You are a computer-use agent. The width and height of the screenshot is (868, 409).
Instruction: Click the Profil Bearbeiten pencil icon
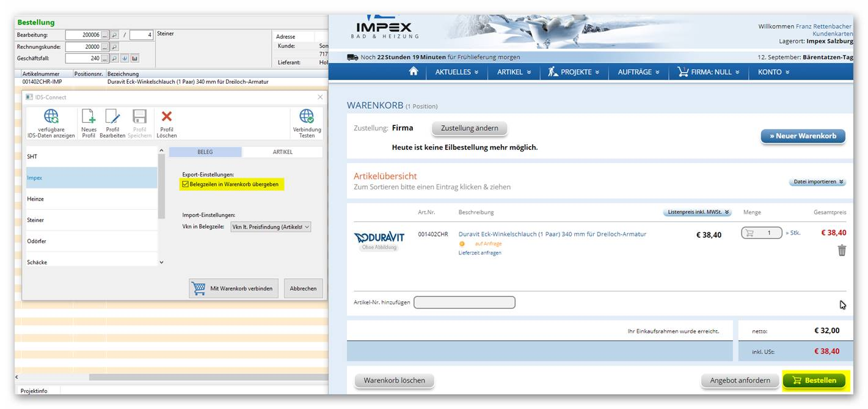112,117
